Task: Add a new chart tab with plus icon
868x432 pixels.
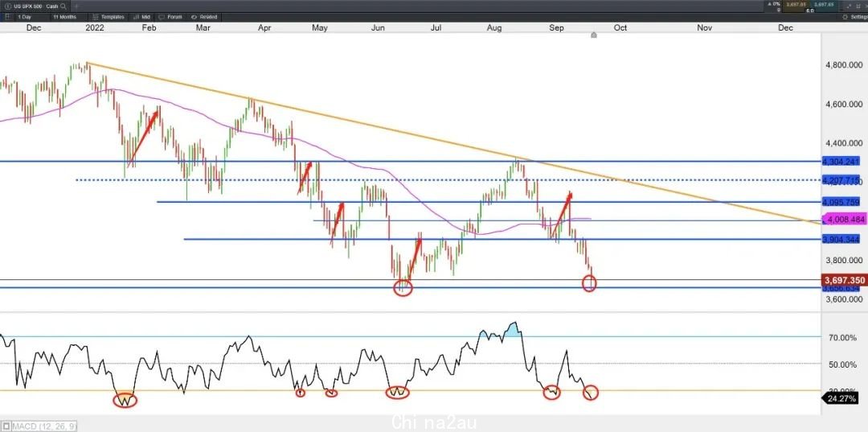Action: point(76,6)
